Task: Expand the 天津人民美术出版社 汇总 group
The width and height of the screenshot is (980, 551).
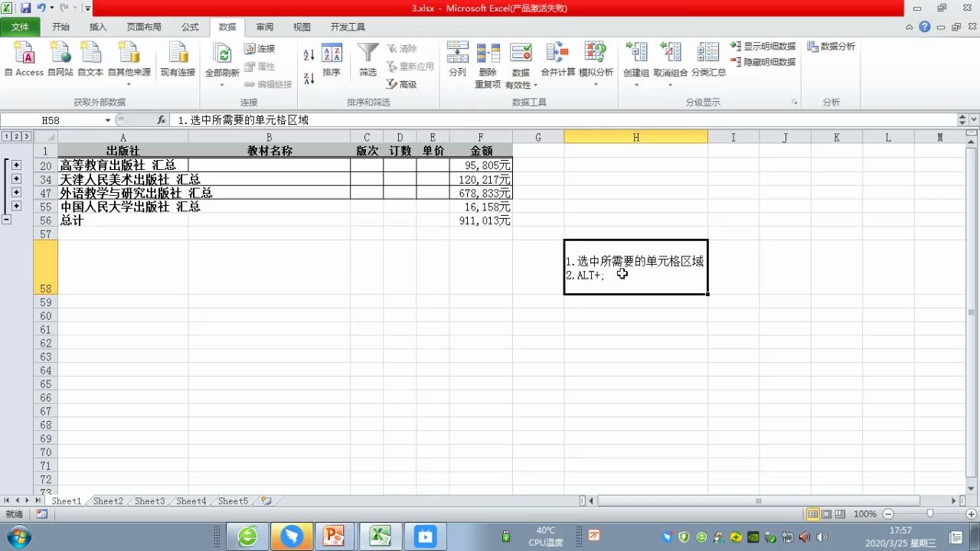Action: pos(17,179)
